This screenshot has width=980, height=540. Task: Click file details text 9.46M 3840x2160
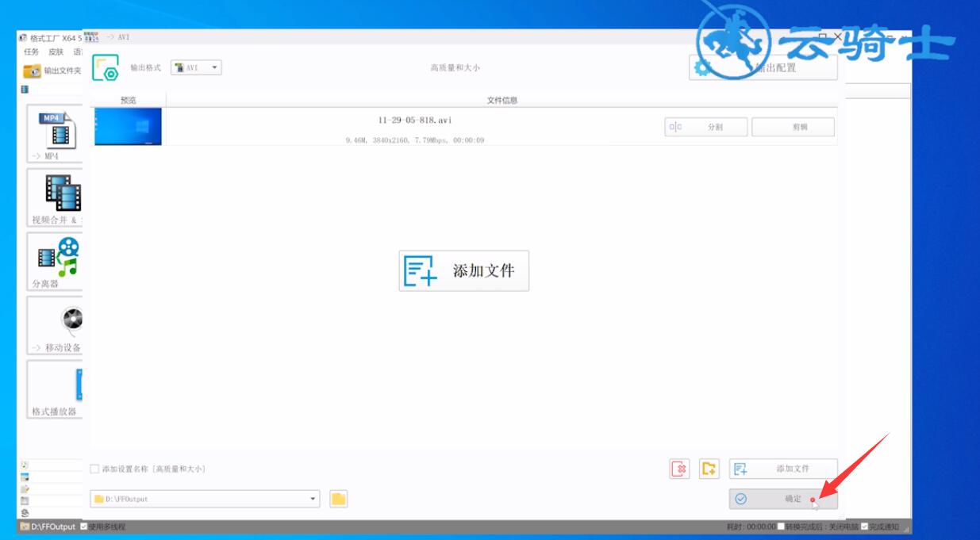[415, 140]
